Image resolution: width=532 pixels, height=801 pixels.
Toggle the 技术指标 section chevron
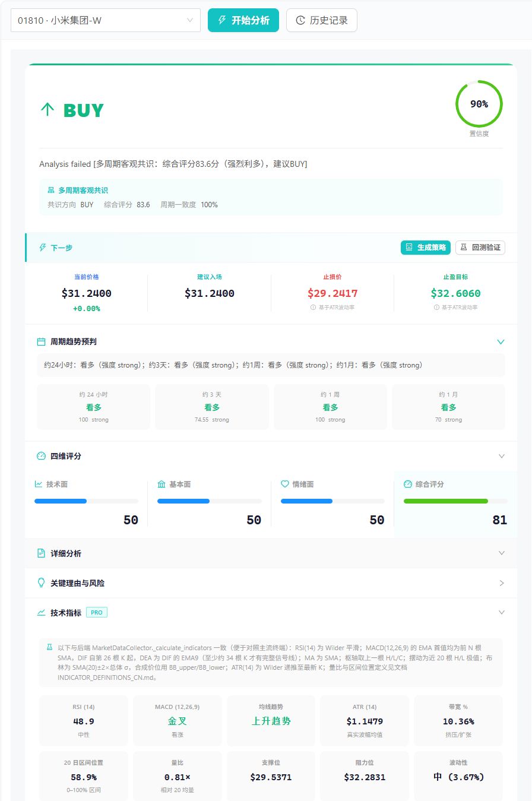502,612
